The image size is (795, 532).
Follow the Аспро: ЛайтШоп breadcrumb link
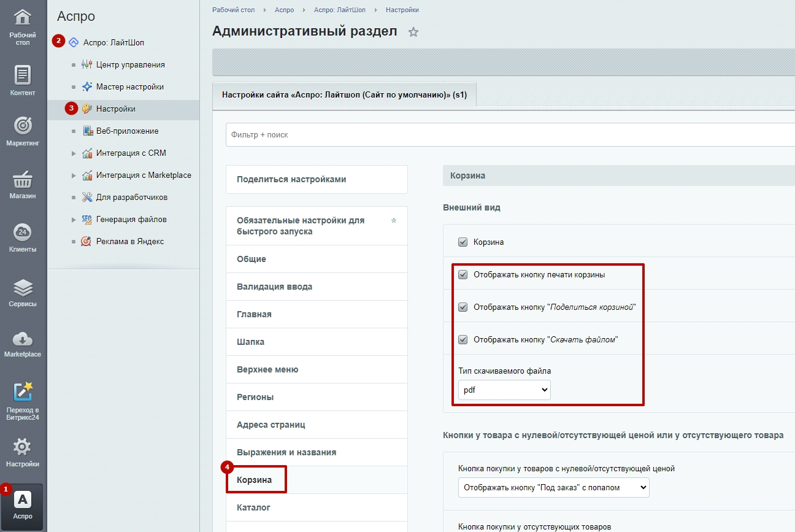340,10
